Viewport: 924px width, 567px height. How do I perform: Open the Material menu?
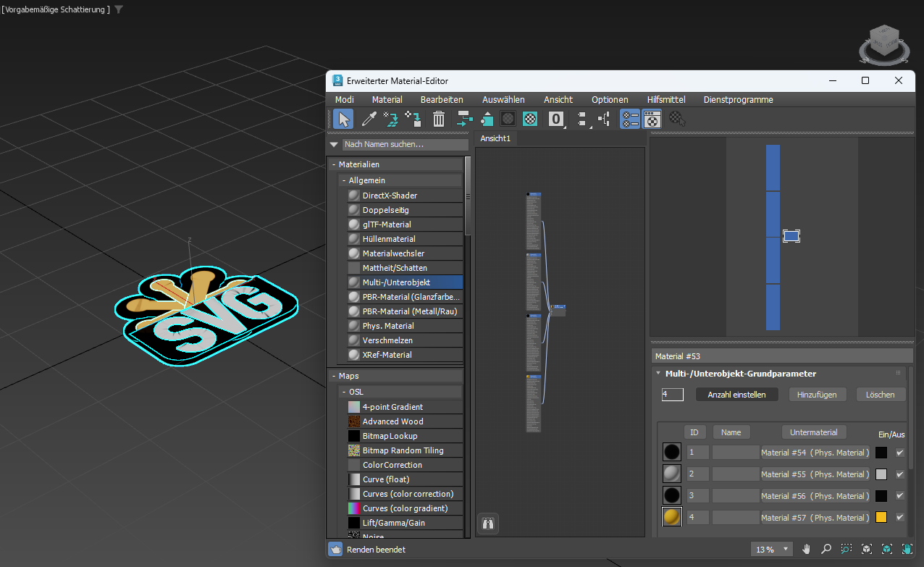point(387,100)
